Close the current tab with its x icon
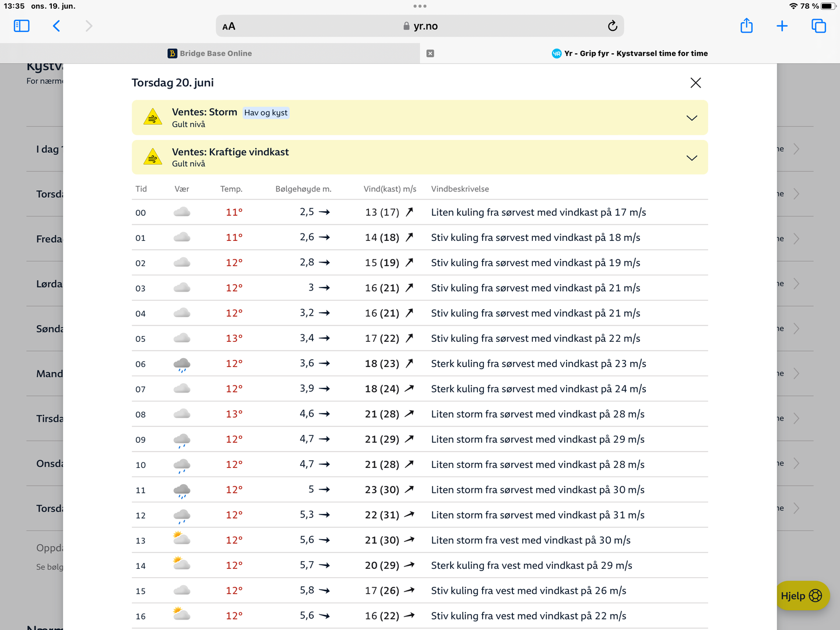 pos(430,53)
